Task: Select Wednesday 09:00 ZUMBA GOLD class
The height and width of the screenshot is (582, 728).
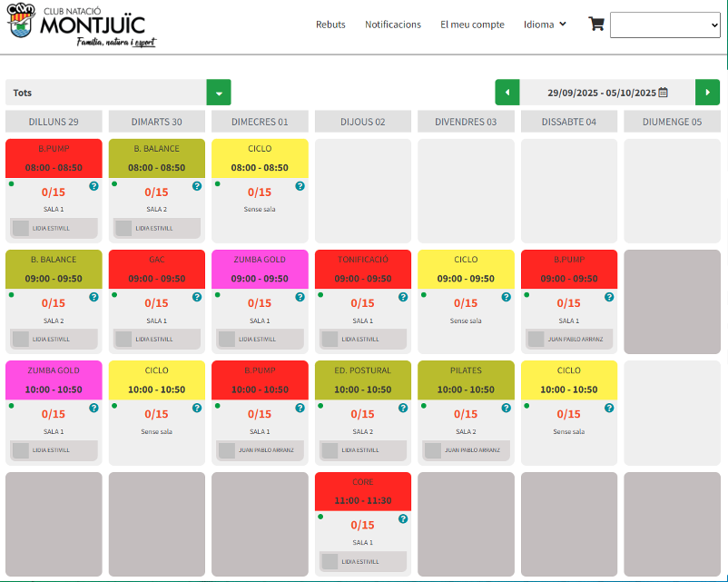Action: pyautogui.click(x=260, y=269)
